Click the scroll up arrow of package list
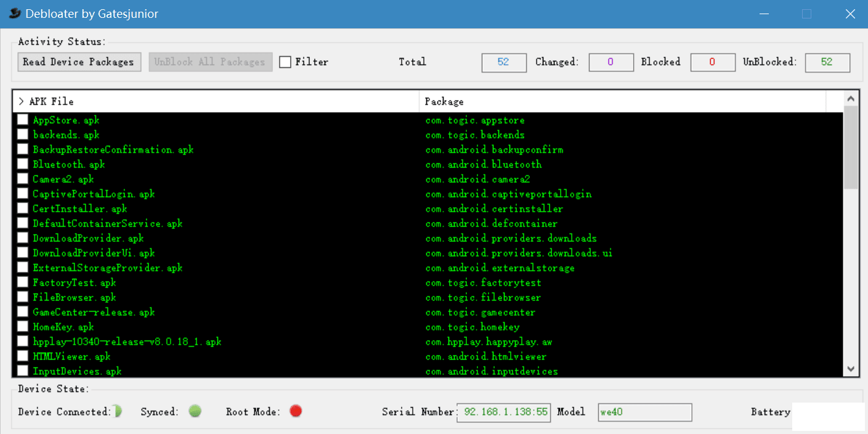This screenshot has width=868, height=434. (x=851, y=99)
